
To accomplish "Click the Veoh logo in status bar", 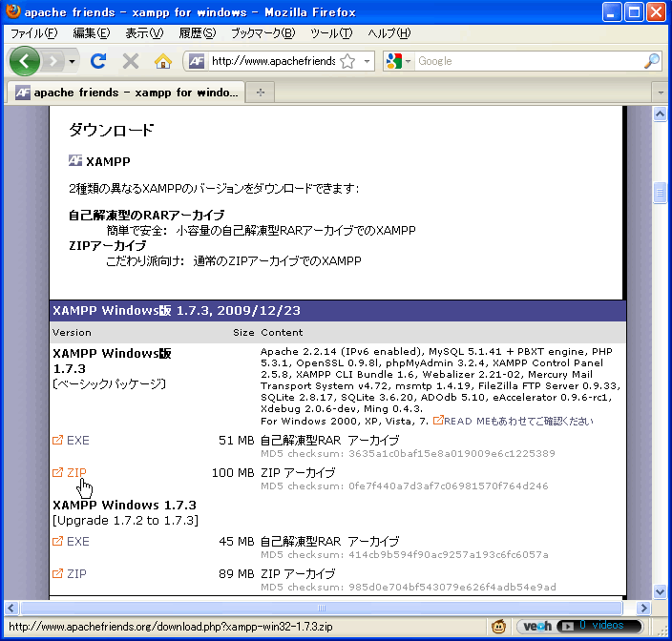I will coord(537,627).
